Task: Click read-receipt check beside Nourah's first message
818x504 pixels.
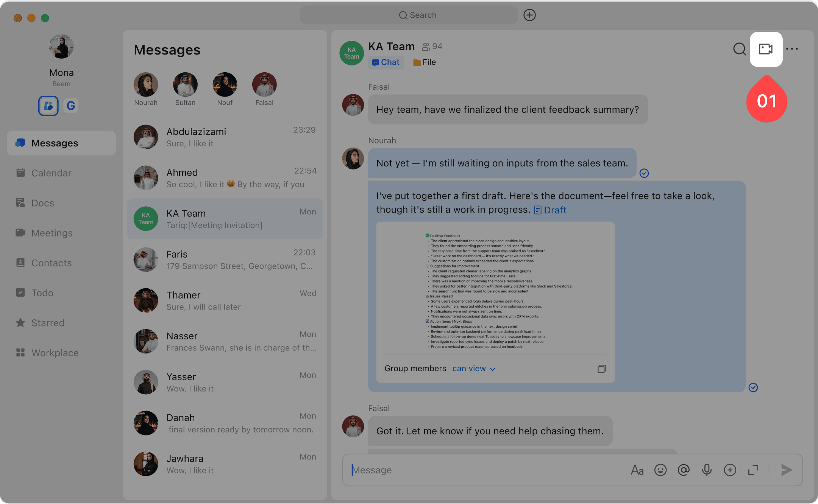Action: (644, 173)
